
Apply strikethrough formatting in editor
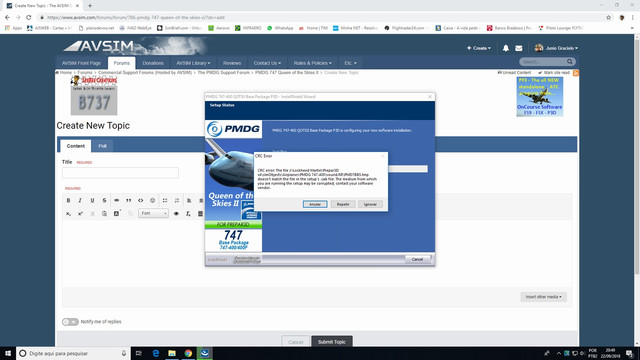(x=104, y=200)
